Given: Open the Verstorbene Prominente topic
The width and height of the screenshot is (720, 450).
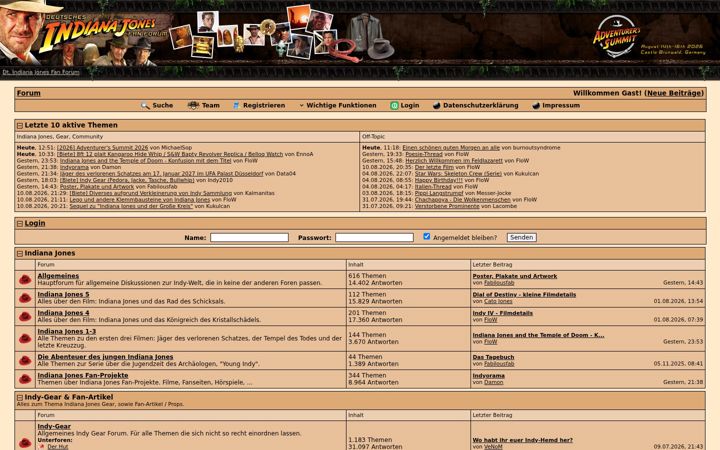Looking at the screenshot, I should pos(447,206).
